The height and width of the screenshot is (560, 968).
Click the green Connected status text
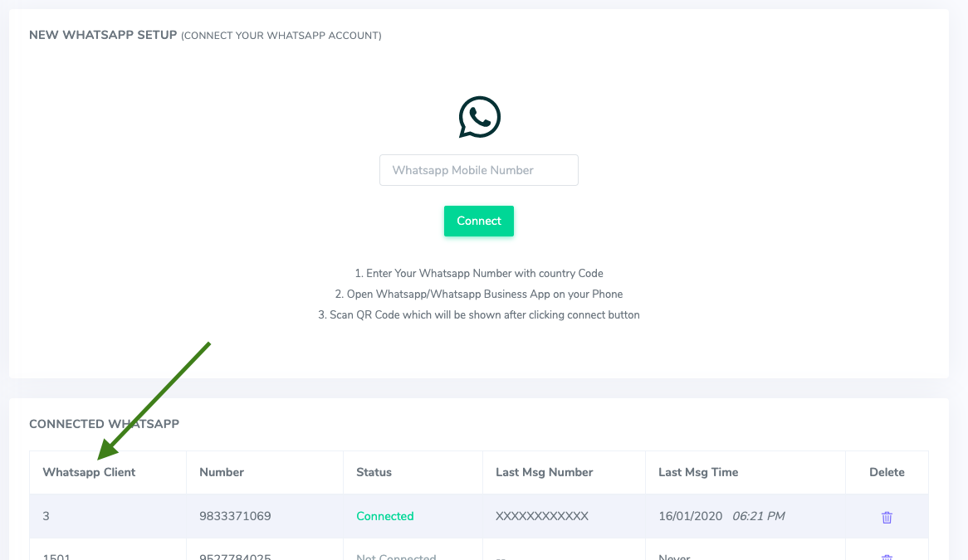[385, 516]
